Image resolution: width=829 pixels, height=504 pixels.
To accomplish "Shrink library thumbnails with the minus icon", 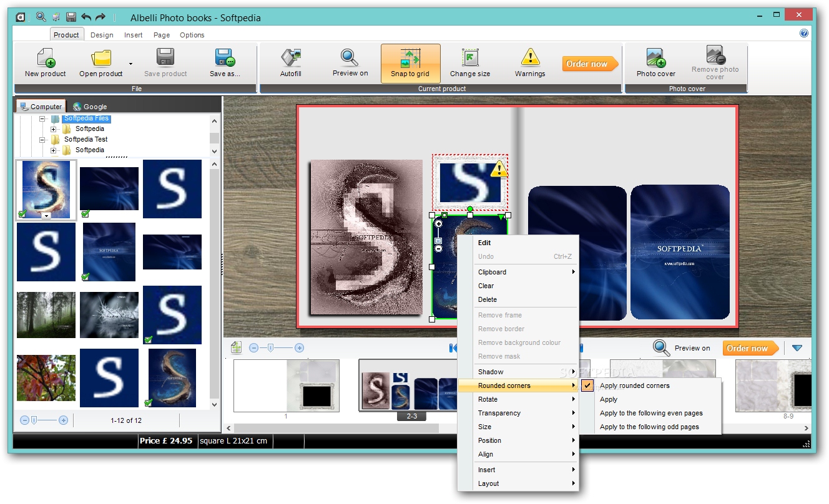I will click(25, 420).
